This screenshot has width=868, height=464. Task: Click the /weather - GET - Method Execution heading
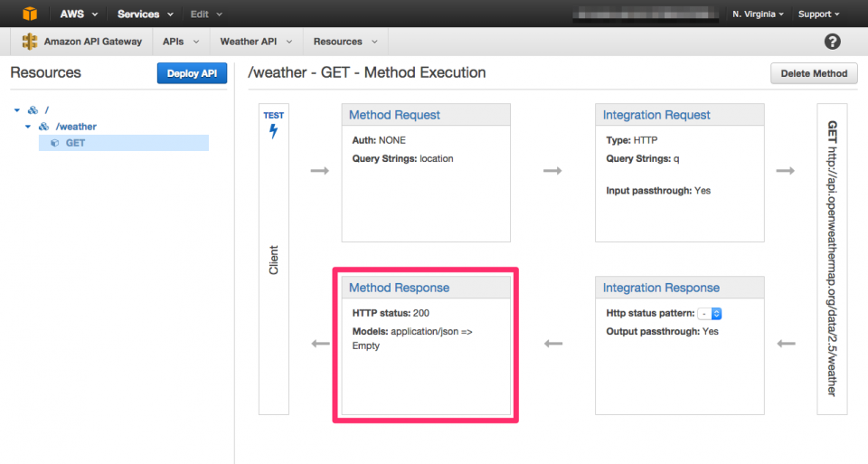(366, 72)
